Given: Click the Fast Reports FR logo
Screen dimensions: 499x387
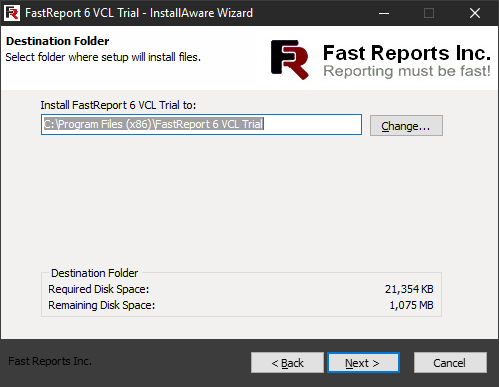Looking at the screenshot, I should pos(290,60).
